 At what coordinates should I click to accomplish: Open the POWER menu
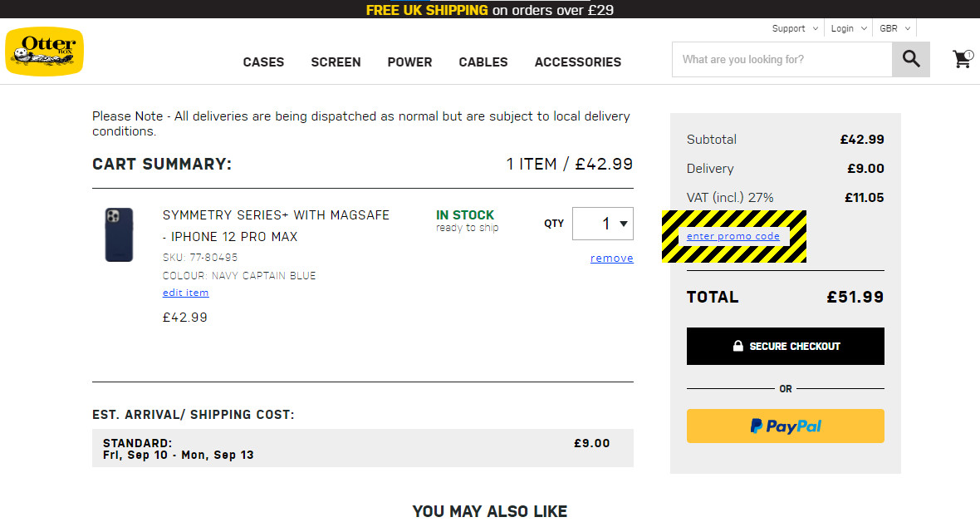tap(409, 62)
